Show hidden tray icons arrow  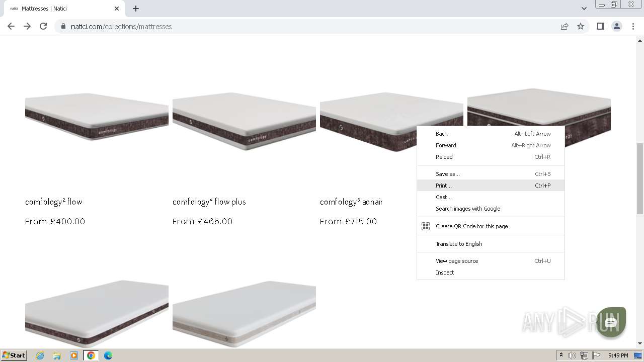tap(561, 355)
